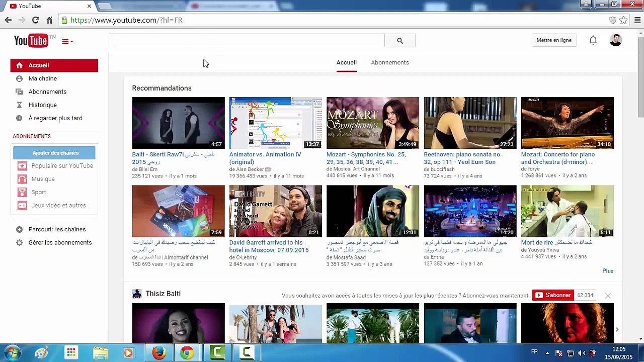644x362 pixels.
Task: Click the Chrome taskbar icon
Action: point(187,353)
